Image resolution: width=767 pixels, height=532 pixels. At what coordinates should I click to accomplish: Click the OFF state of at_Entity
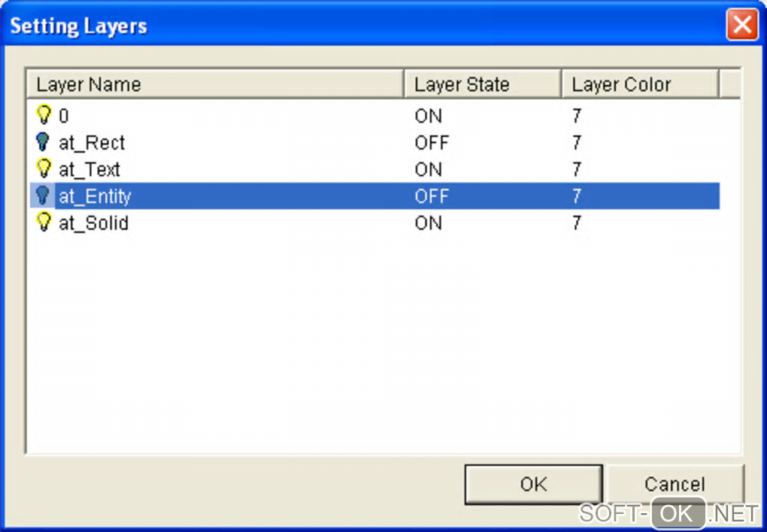click(x=432, y=196)
